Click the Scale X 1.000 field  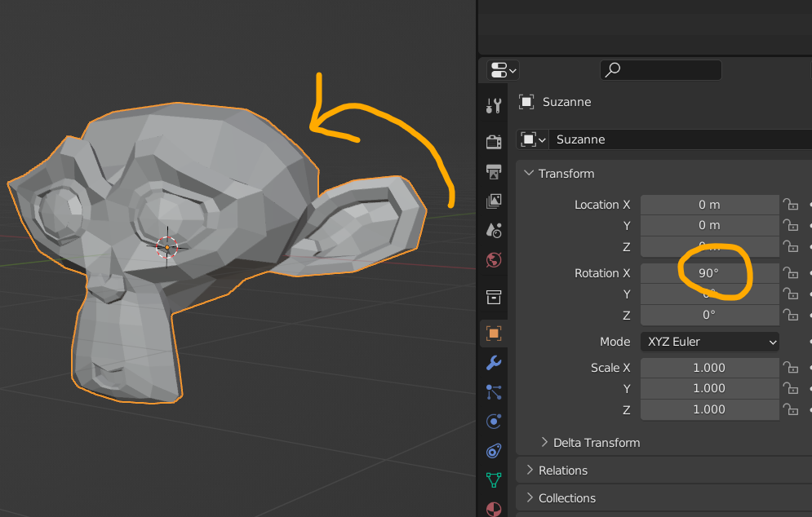click(709, 368)
